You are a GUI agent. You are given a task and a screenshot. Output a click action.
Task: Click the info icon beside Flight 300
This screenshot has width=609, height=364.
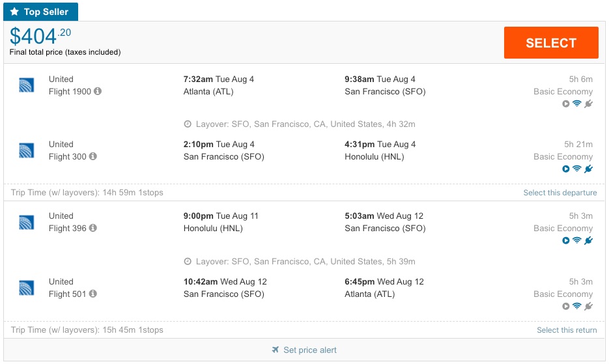(93, 157)
